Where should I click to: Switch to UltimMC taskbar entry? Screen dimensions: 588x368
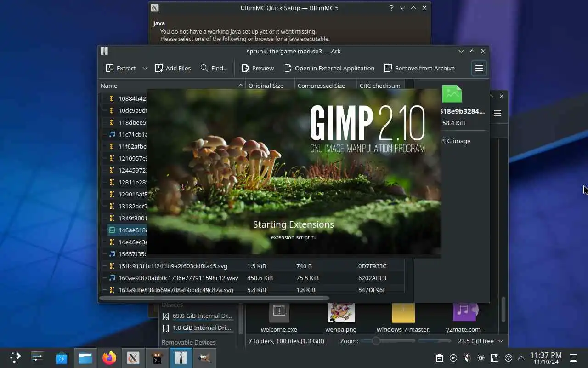133,357
